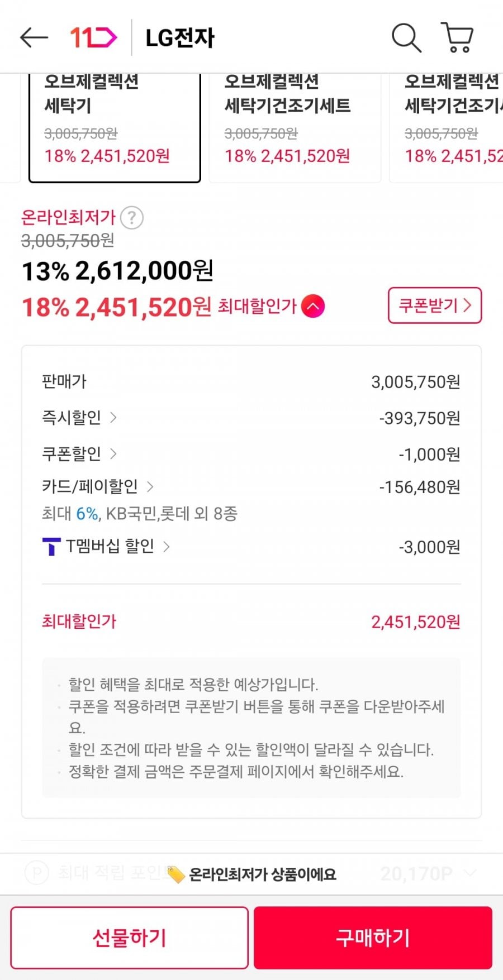Open the 11st home logo
This screenshot has height=980, width=503.
93,38
